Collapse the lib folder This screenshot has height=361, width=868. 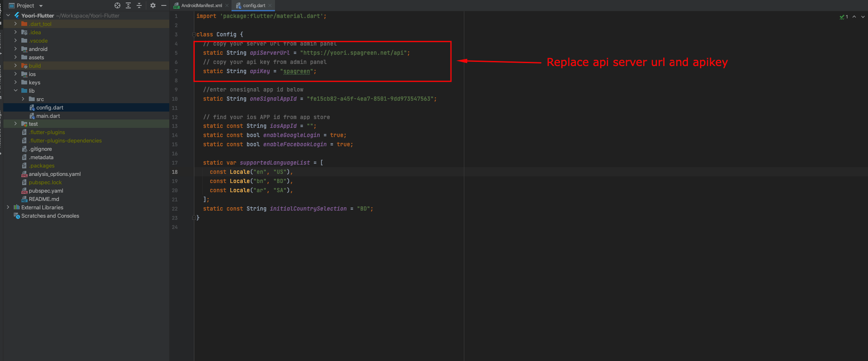15,91
